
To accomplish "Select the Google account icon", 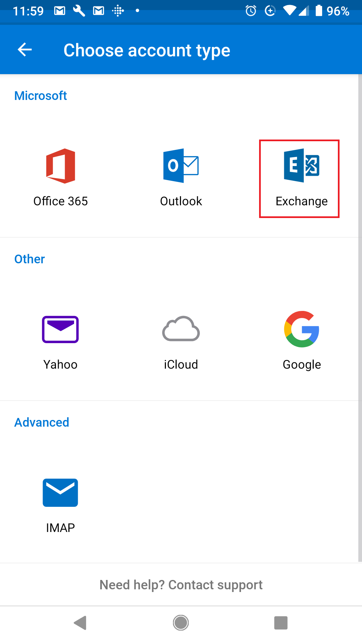I will 302,329.
